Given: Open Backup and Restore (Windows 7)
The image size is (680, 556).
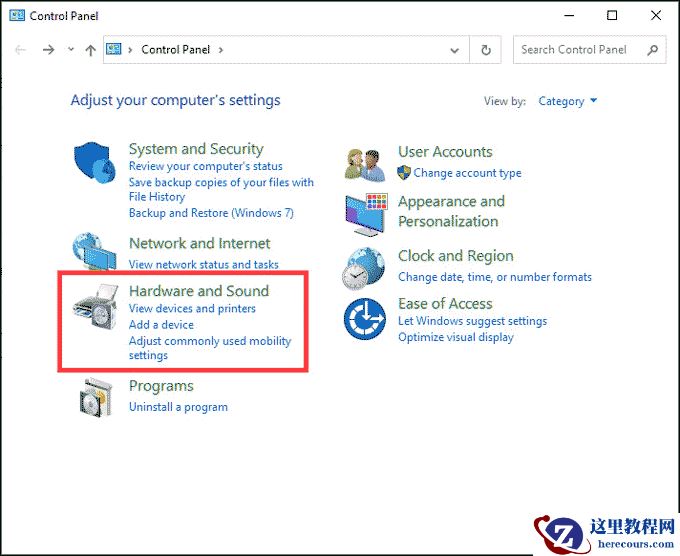Looking at the screenshot, I should pos(211,213).
